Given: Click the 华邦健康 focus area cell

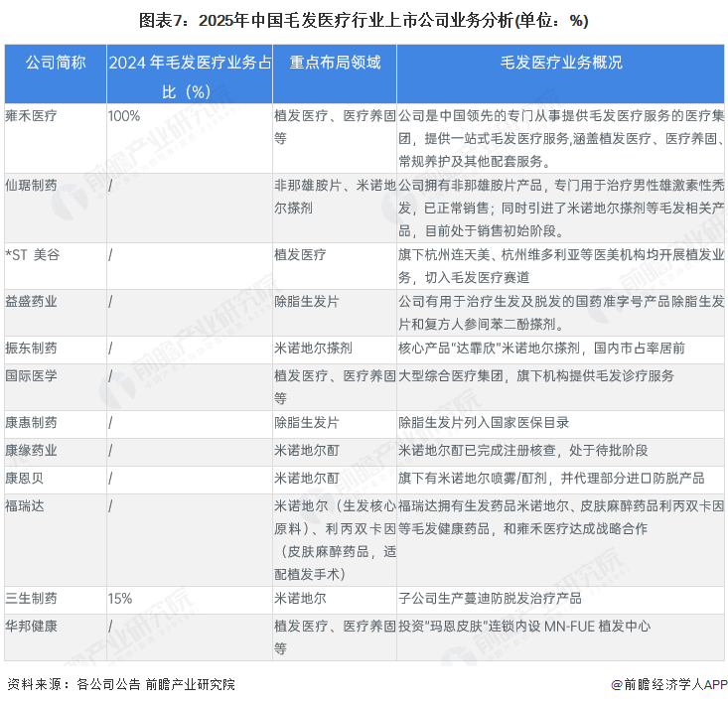Looking at the screenshot, I should click(335, 637).
